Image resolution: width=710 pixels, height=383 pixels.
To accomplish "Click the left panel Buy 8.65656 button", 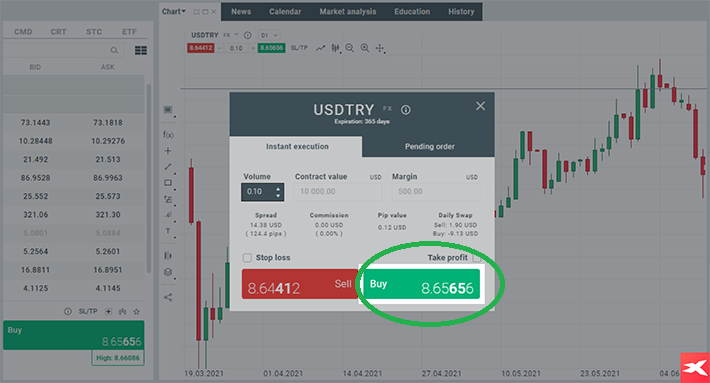I will (x=74, y=335).
